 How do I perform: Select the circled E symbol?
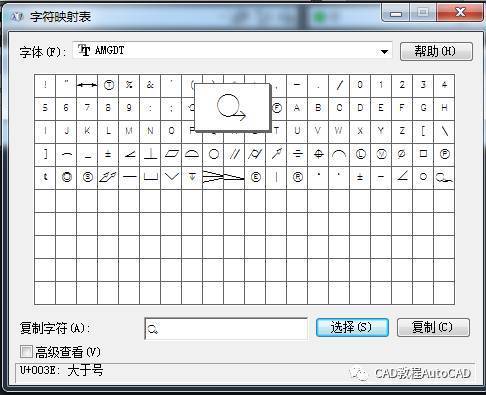[255, 177]
